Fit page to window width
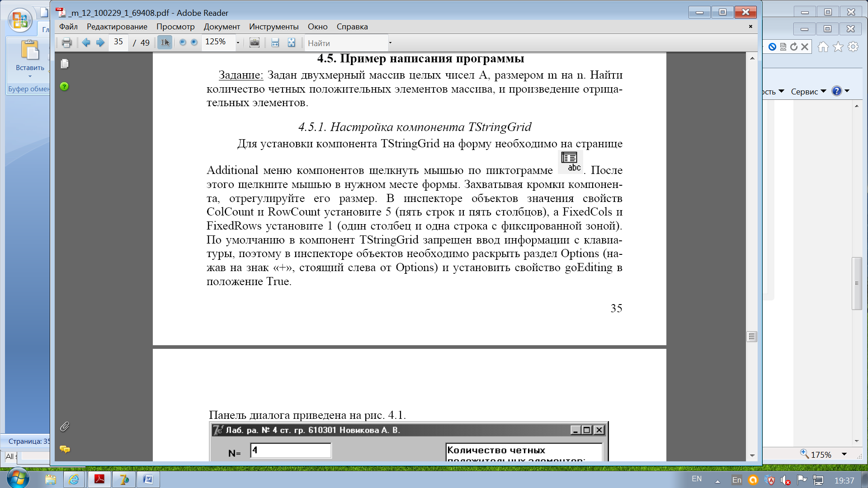Viewport: 868px width, 488px height. point(275,43)
